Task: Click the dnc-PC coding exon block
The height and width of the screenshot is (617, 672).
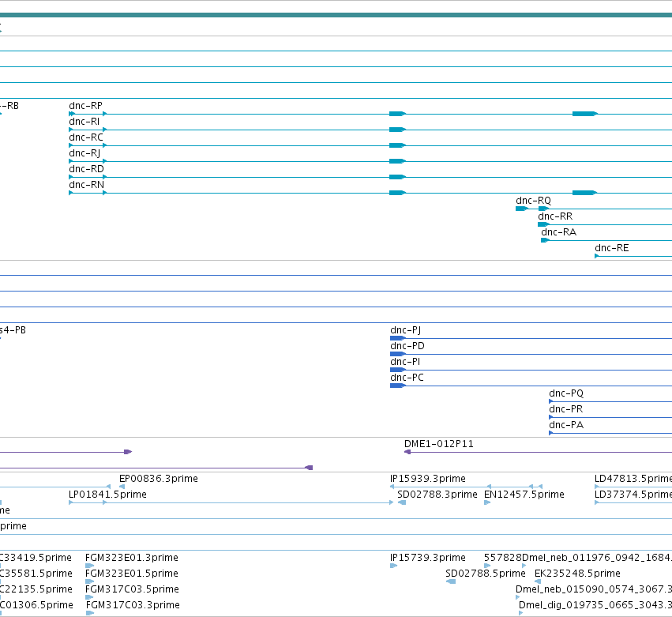Action: coord(398,386)
